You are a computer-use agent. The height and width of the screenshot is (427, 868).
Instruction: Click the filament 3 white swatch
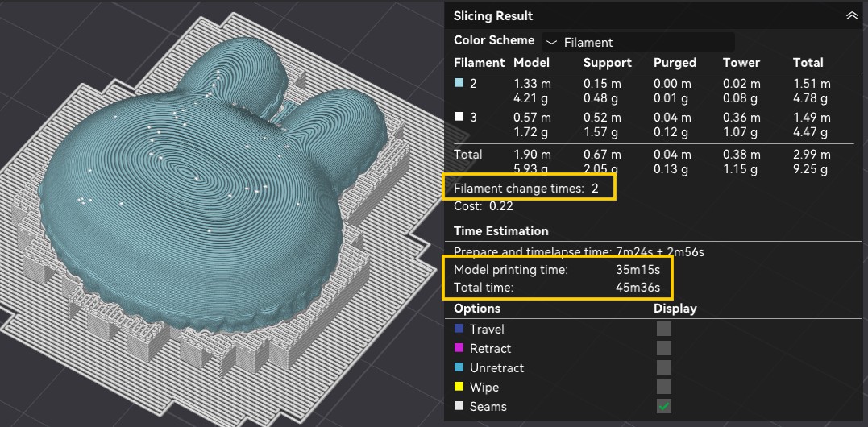pyautogui.click(x=459, y=117)
